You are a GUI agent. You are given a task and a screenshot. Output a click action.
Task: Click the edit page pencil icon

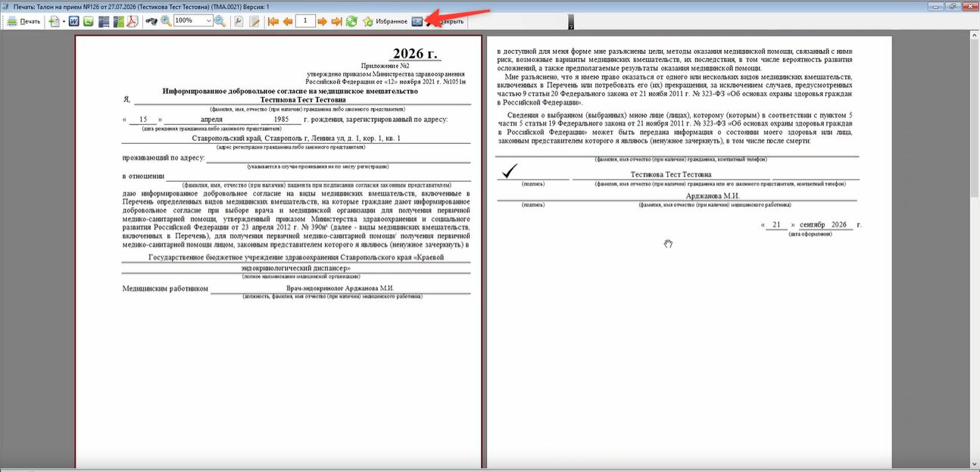point(254,21)
